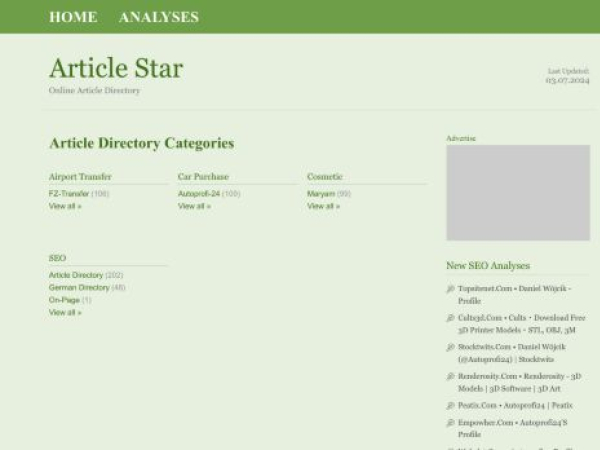Open the Article Directory SEO subcategory
Screen dimensions: 600x450
76,275
